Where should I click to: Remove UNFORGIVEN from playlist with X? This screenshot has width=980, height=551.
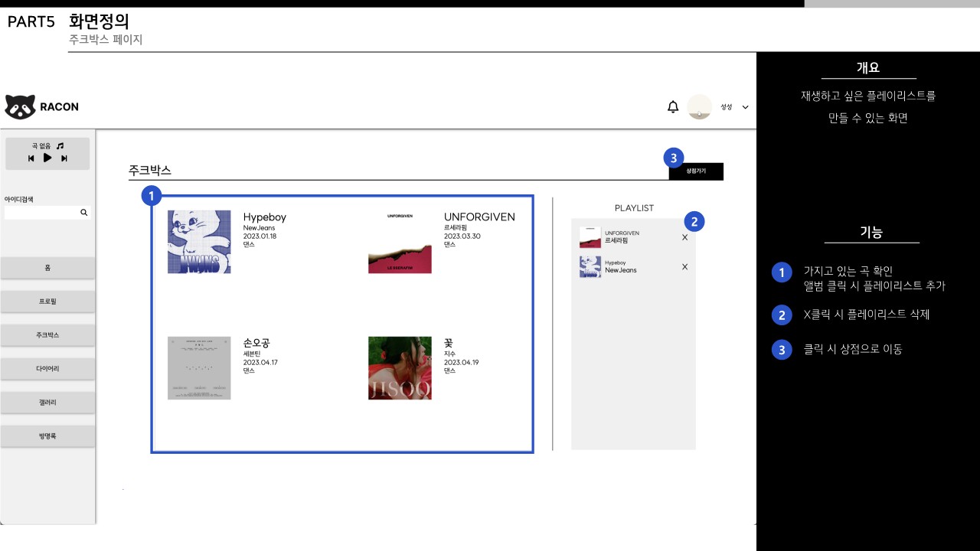click(x=684, y=237)
